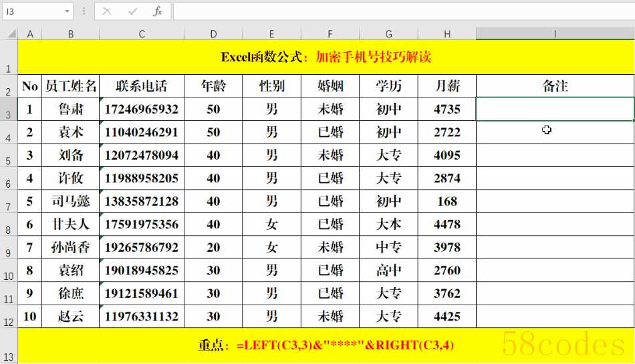Select column C header
The width and height of the screenshot is (635, 364).
[x=142, y=34]
